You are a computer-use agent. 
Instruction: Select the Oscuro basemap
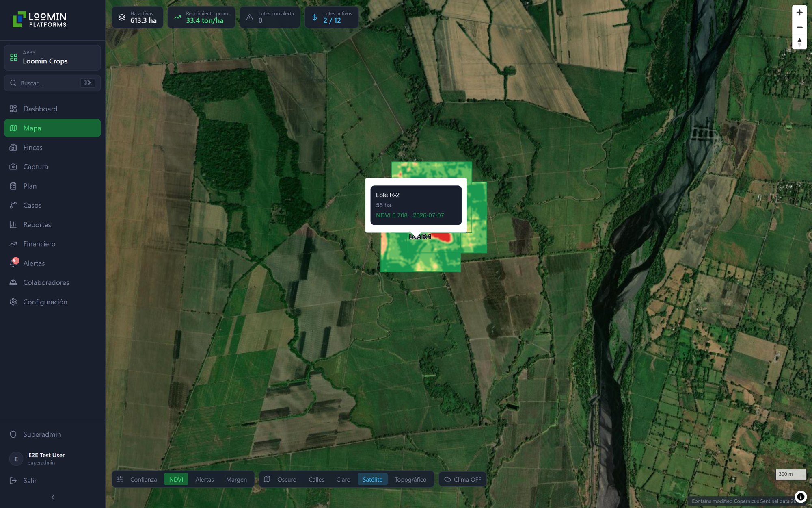tap(287, 479)
